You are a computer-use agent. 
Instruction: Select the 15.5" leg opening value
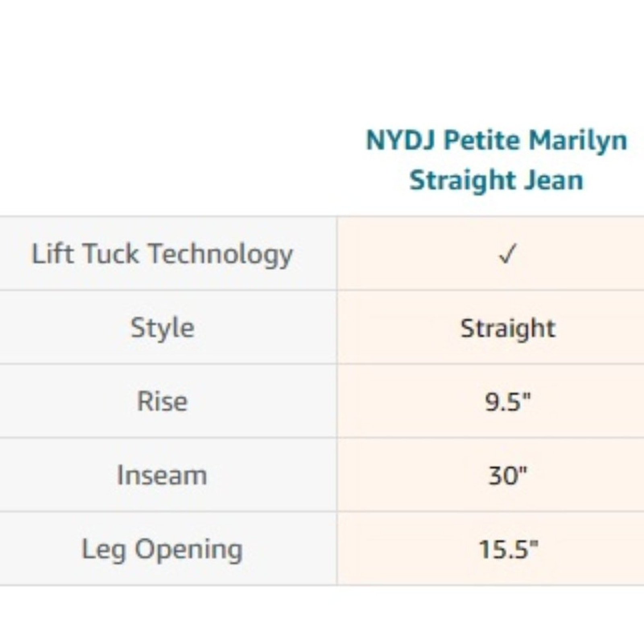pyautogui.click(x=508, y=549)
